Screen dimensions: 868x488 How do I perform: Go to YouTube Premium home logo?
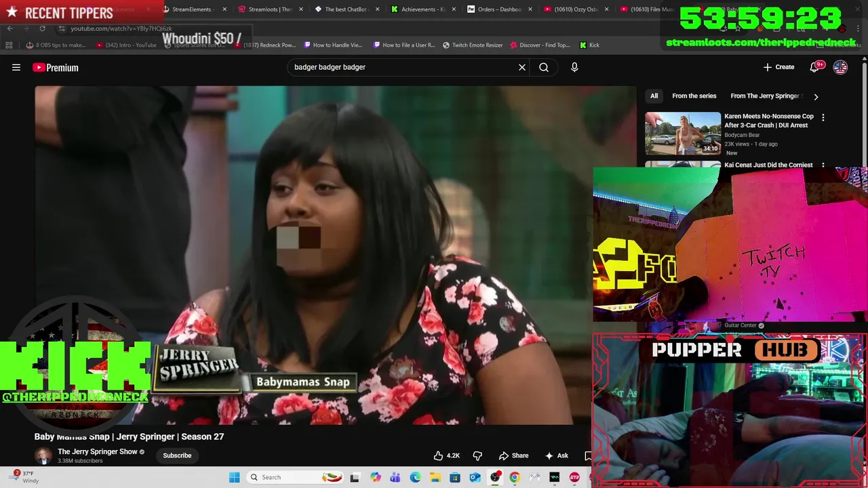(56, 67)
